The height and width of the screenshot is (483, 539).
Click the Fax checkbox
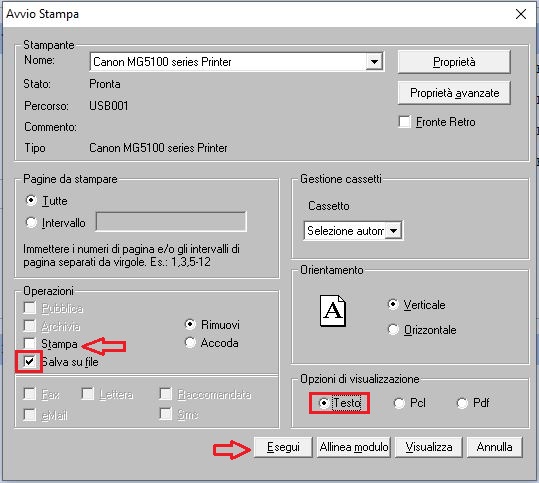[x=30, y=394]
